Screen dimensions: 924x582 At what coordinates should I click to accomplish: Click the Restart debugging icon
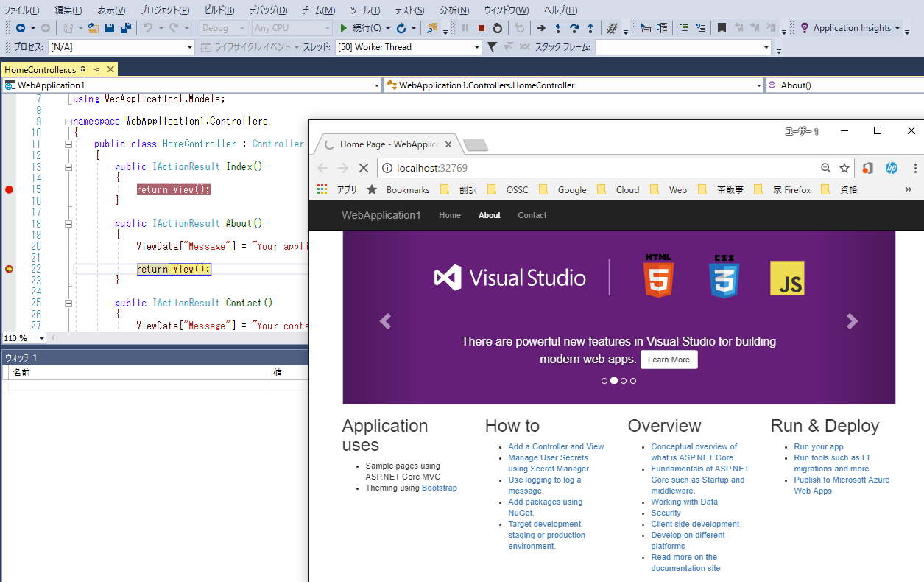tap(498, 28)
